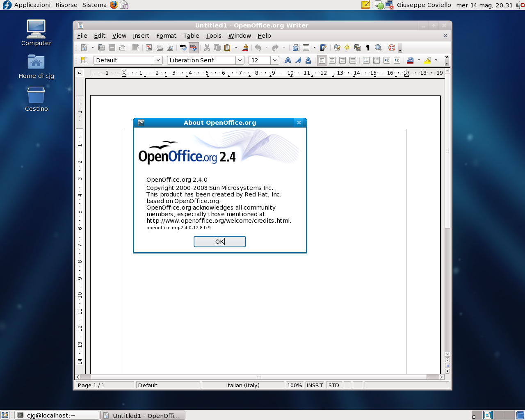Open the Help menu
525x420 pixels.
[264, 36]
